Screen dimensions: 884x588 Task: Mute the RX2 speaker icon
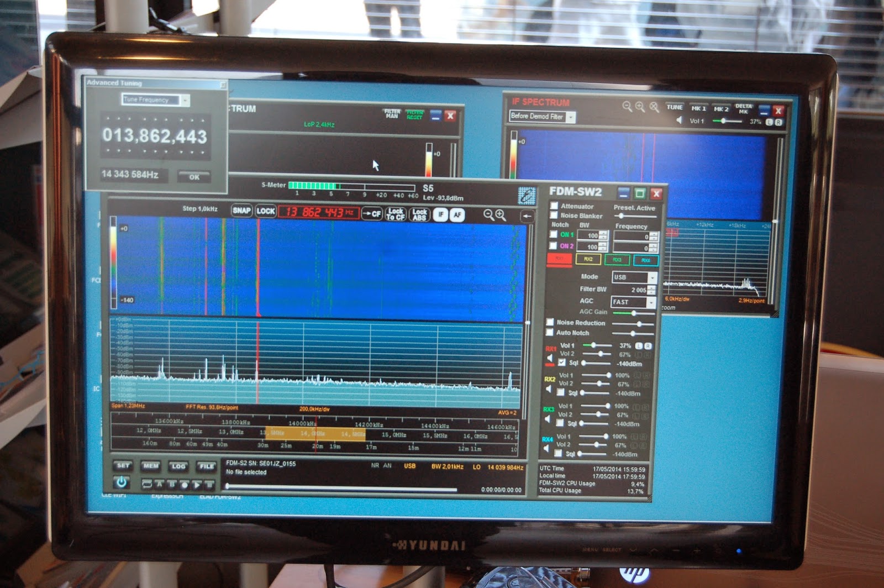click(x=549, y=390)
